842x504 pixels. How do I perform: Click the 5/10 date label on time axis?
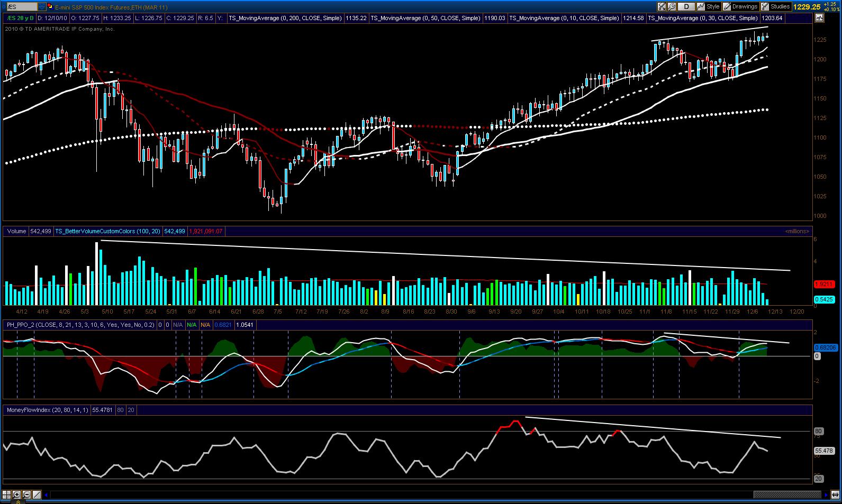(107, 311)
